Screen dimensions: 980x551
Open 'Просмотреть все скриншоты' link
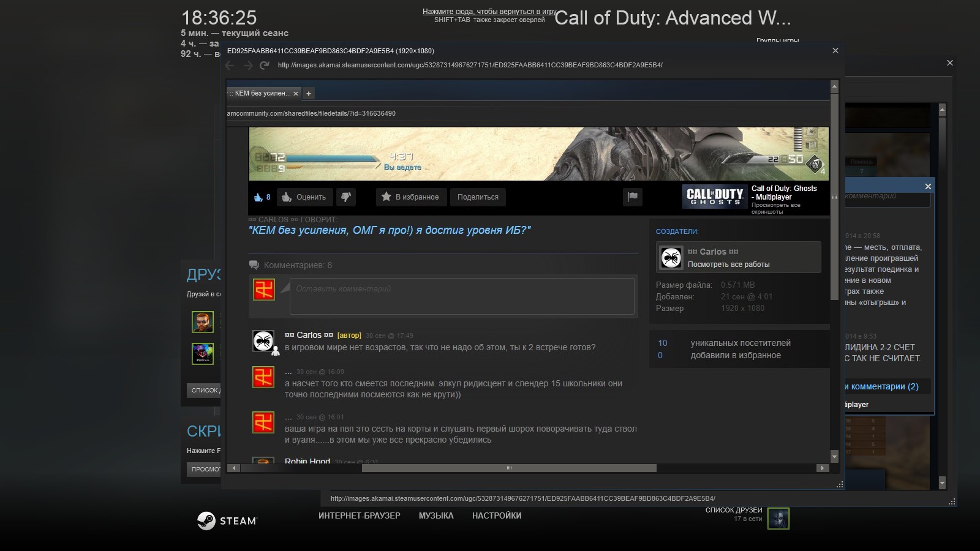point(776,208)
